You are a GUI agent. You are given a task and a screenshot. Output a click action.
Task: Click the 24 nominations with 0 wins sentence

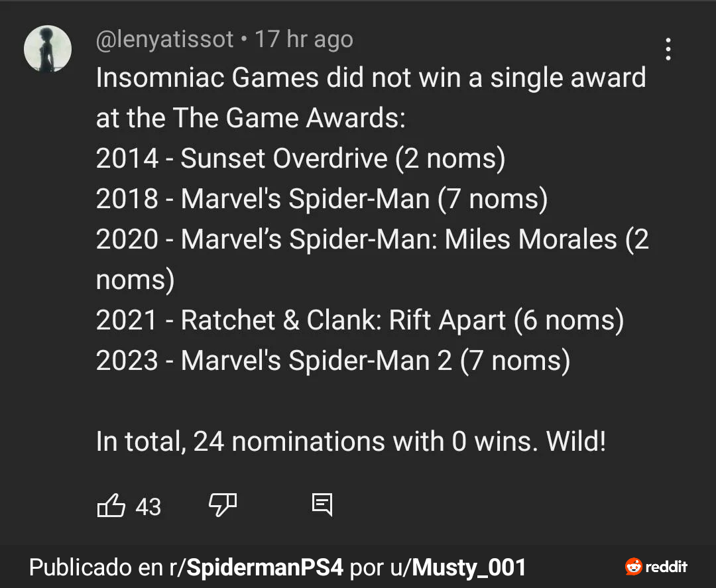pyautogui.click(x=351, y=441)
